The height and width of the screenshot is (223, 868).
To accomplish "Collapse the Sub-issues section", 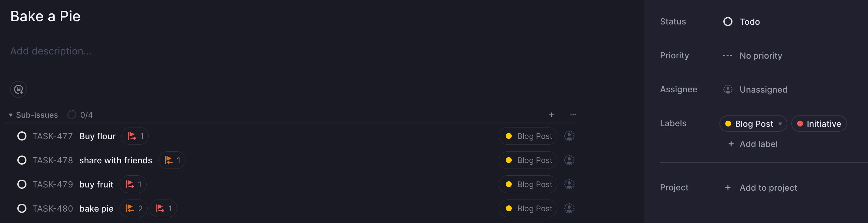I will 11,115.
